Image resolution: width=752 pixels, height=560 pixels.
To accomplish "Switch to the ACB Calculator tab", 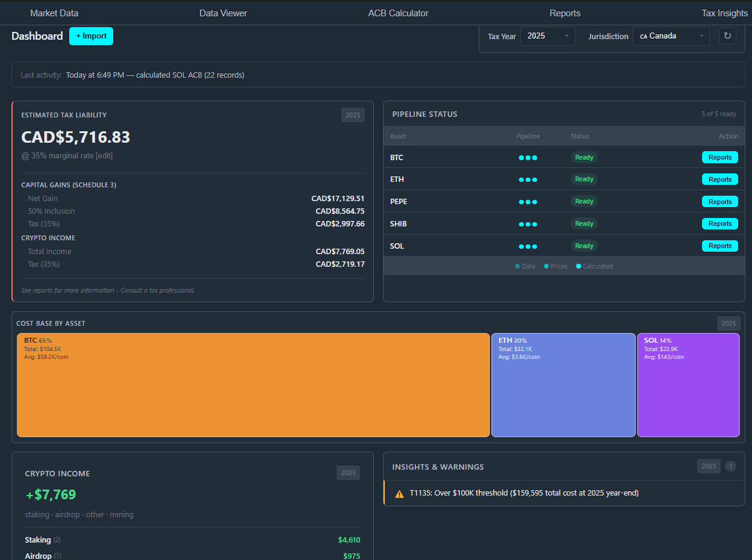I will [398, 13].
